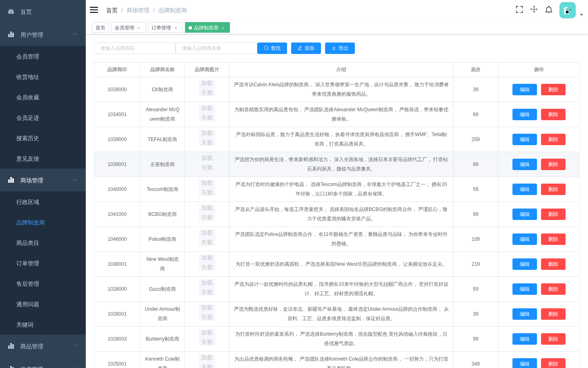Screen dimensions: 588x368
Task: Open 行政区域 in sidebar
Action: click(43, 202)
